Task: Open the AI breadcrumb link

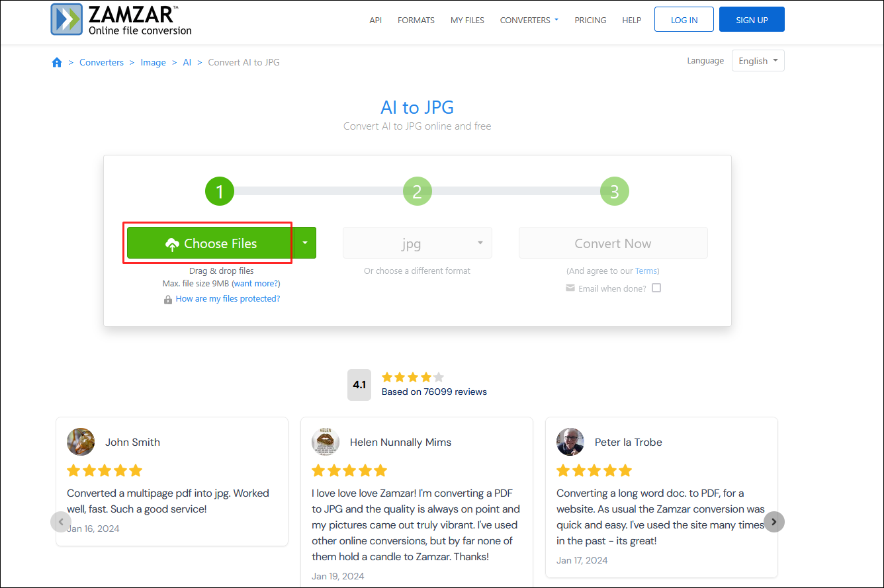Action: (187, 62)
